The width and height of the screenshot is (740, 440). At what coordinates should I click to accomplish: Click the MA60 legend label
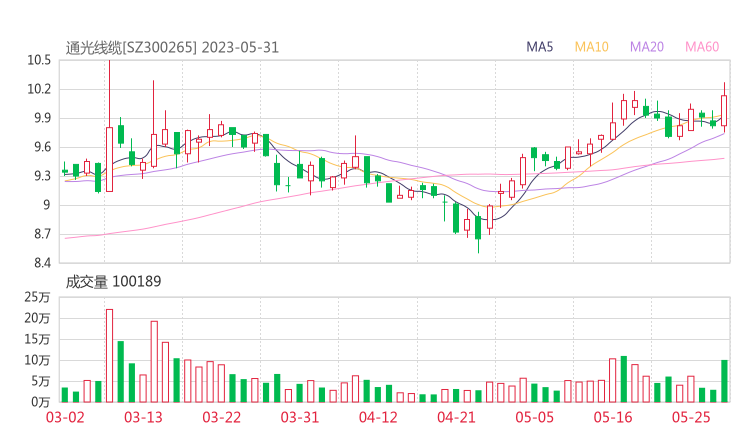[x=702, y=47]
